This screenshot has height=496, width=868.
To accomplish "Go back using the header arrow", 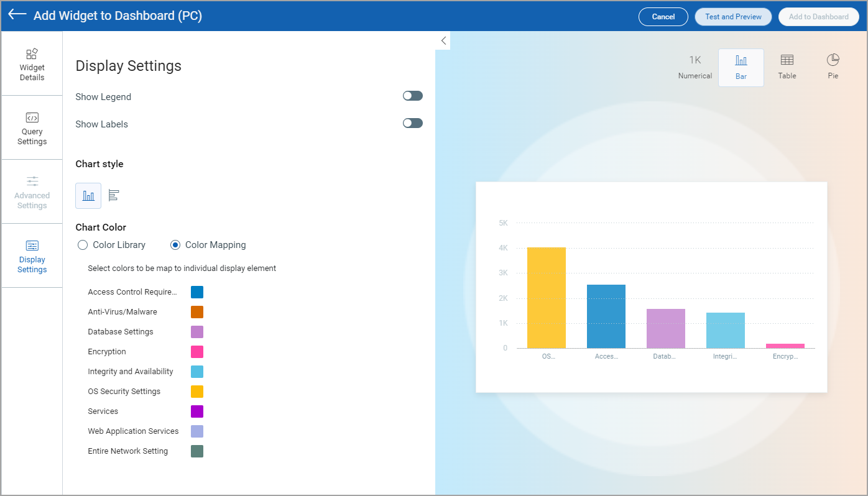I will click(17, 14).
